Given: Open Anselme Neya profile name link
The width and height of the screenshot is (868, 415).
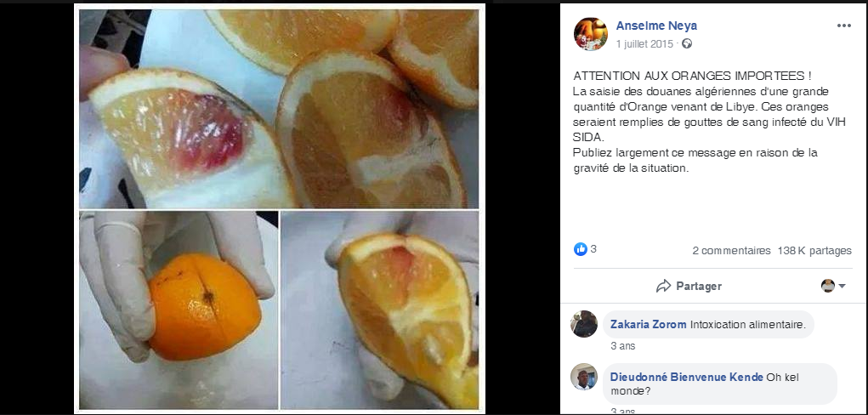Looking at the screenshot, I should (656, 26).
